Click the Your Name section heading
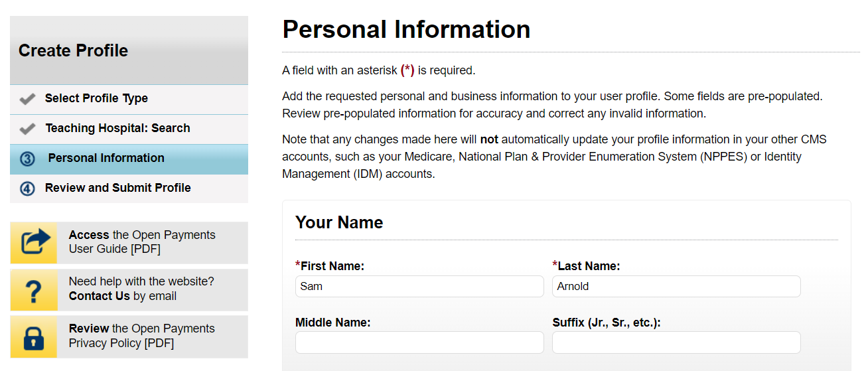This screenshot has height=371, width=868. point(339,222)
